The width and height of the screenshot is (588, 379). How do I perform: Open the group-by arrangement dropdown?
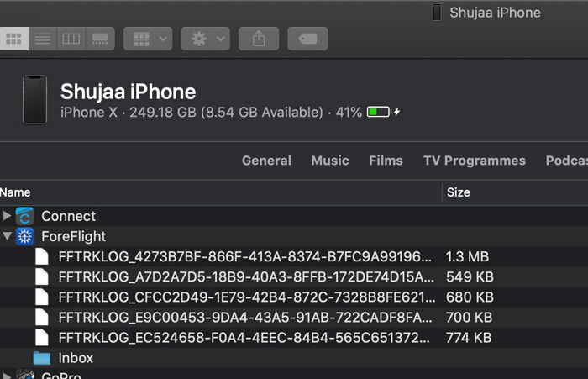coord(148,39)
